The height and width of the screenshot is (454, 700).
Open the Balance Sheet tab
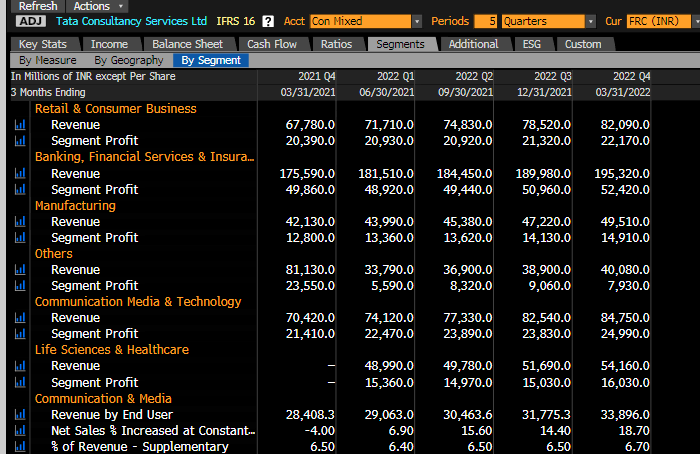188,44
